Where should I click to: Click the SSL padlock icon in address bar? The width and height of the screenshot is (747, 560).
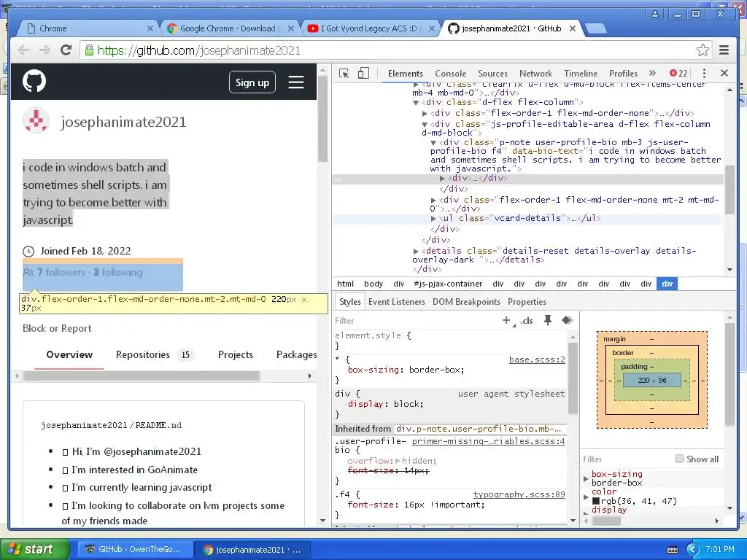(x=89, y=50)
